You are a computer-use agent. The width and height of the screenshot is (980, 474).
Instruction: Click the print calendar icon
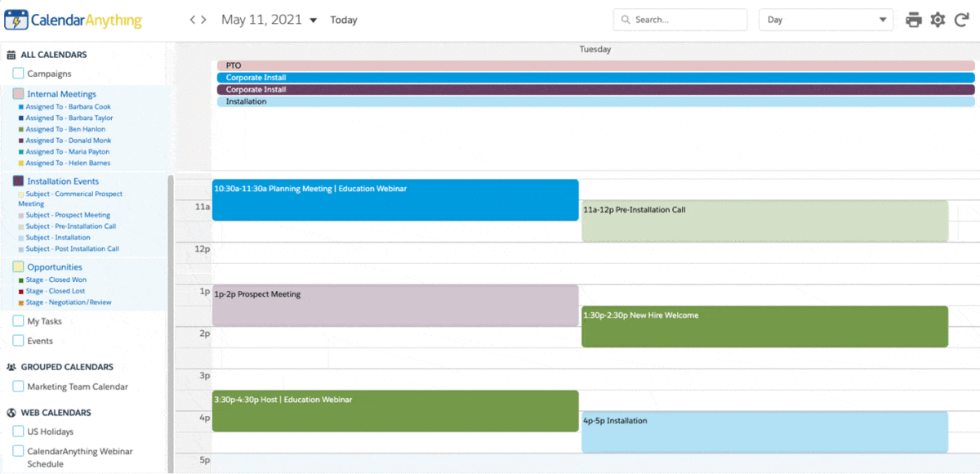[x=914, y=20]
